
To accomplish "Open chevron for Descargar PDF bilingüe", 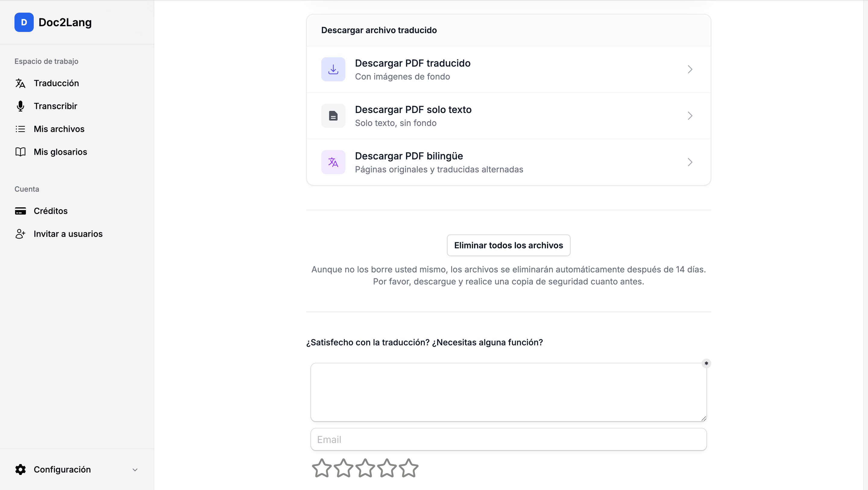I will (690, 162).
